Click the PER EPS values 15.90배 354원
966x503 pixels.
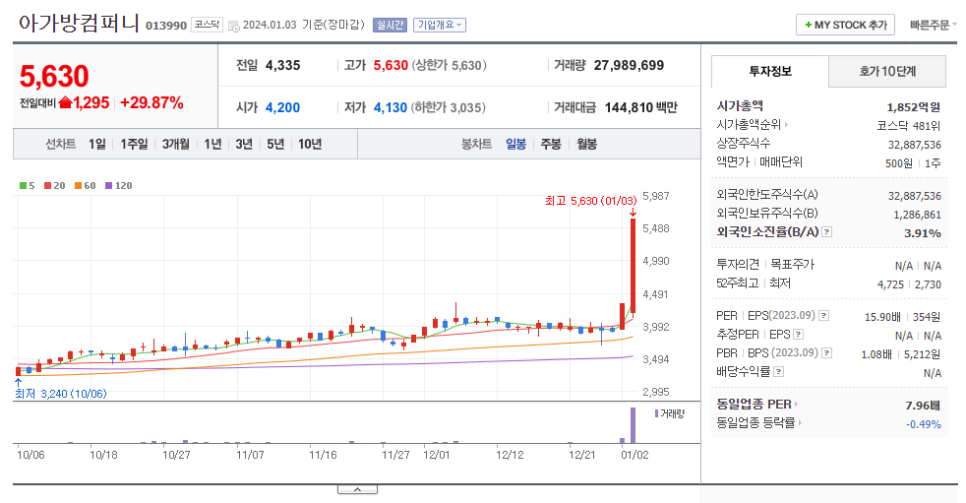tap(903, 317)
